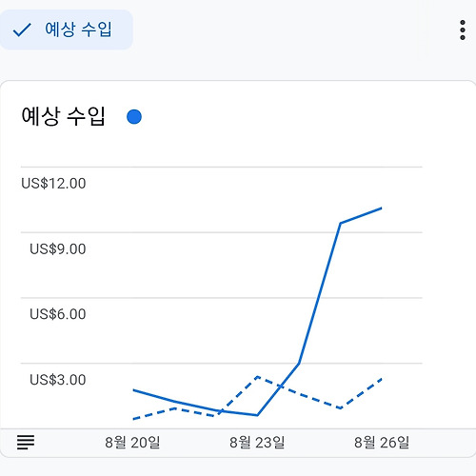The height and width of the screenshot is (476, 476).
Task: Click the dashed line's end point at 8월 26일
Action: click(382, 379)
